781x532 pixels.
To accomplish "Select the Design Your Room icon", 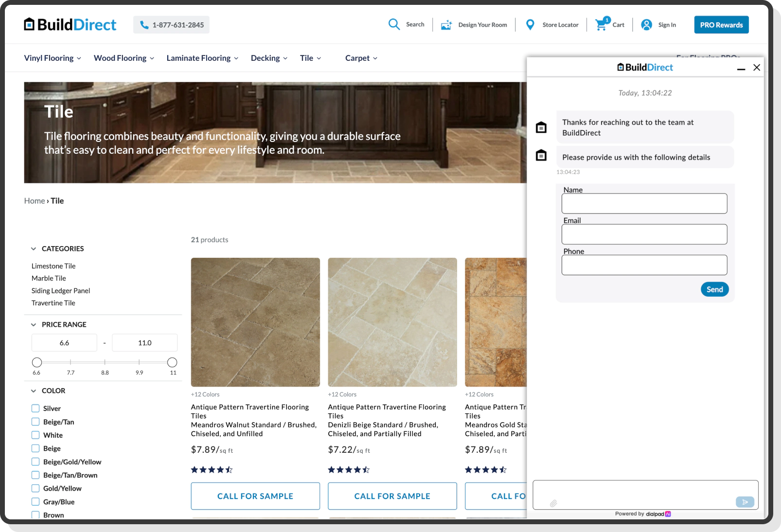I will tap(446, 24).
